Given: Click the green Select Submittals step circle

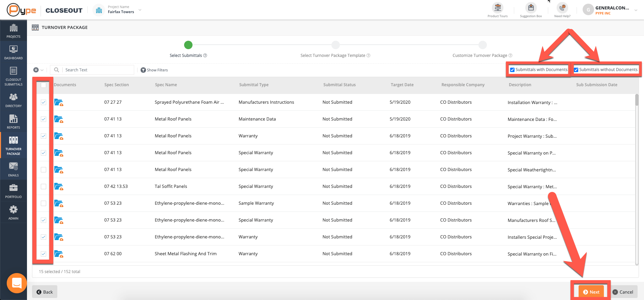Looking at the screenshot, I should click(x=188, y=45).
